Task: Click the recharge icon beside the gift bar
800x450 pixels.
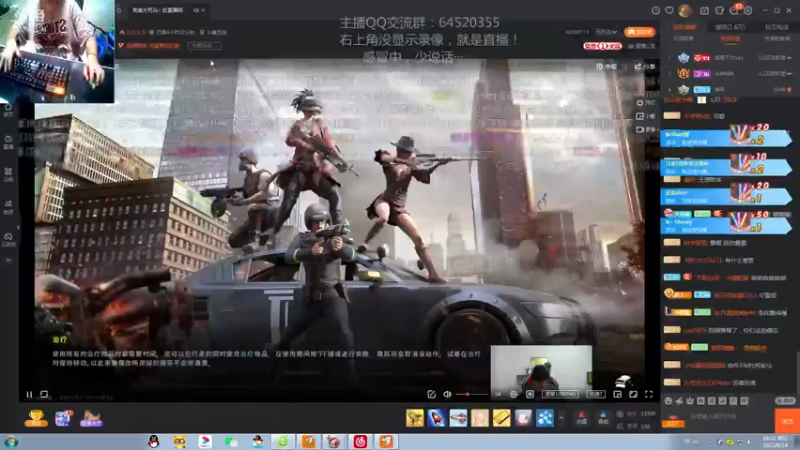Action: pyautogui.click(x=581, y=418)
